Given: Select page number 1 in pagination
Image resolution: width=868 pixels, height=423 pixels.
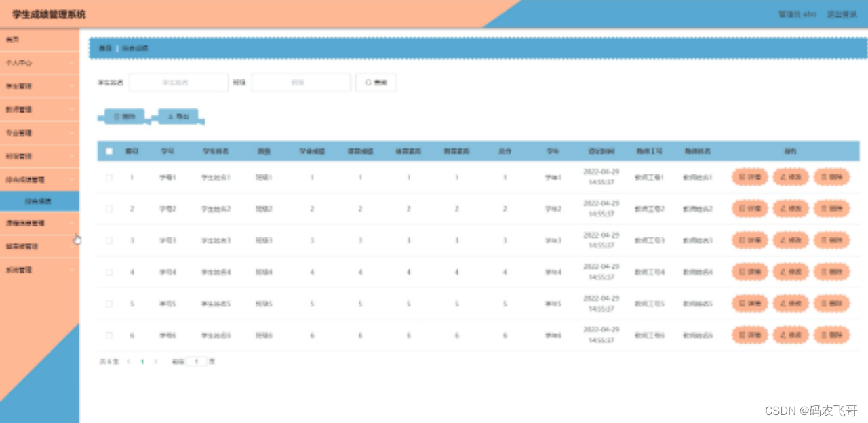Looking at the screenshot, I should (x=142, y=362).
